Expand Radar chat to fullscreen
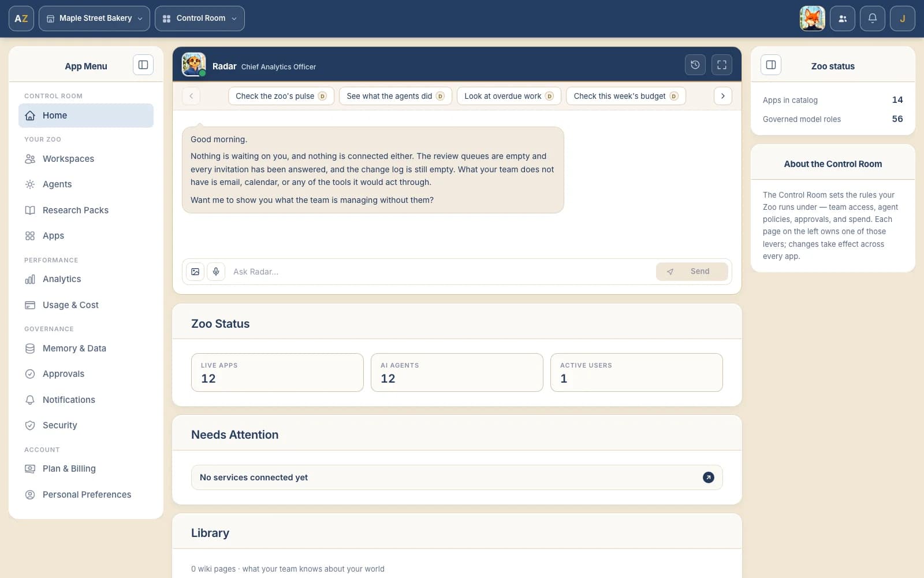 click(721, 65)
